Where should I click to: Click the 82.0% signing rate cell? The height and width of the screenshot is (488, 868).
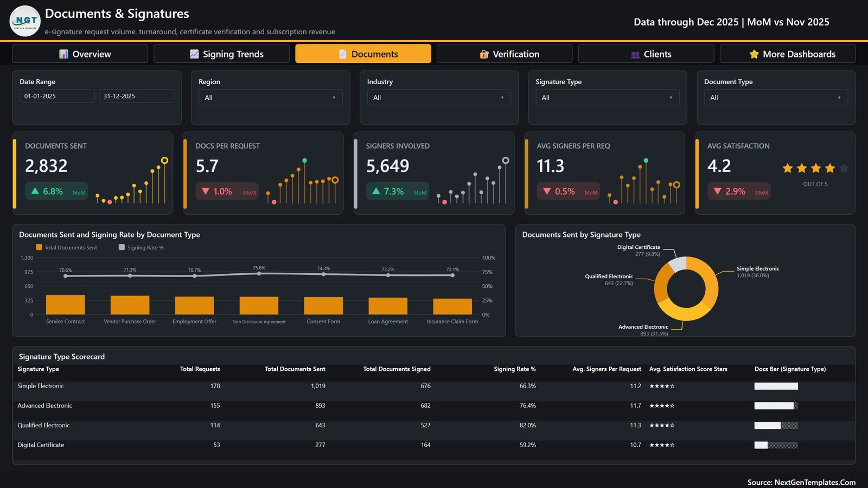(x=527, y=426)
